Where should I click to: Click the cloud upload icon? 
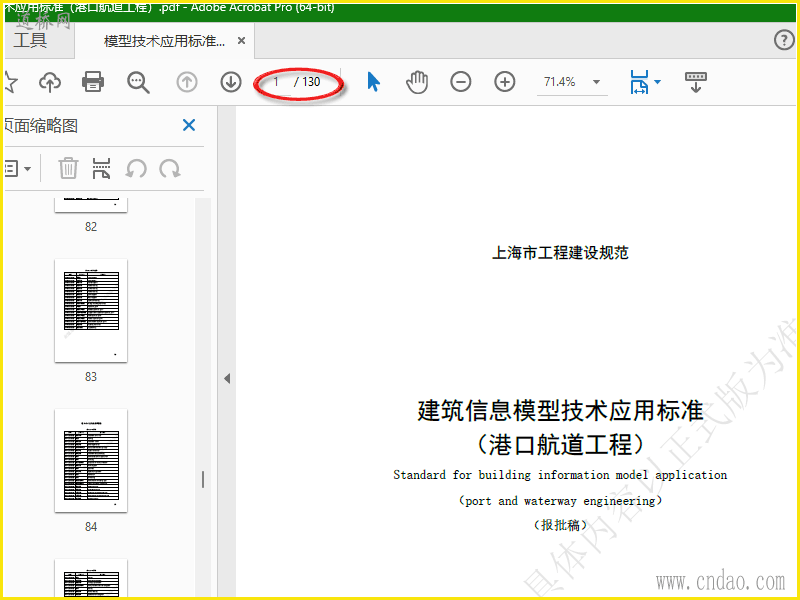pyautogui.click(x=49, y=82)
